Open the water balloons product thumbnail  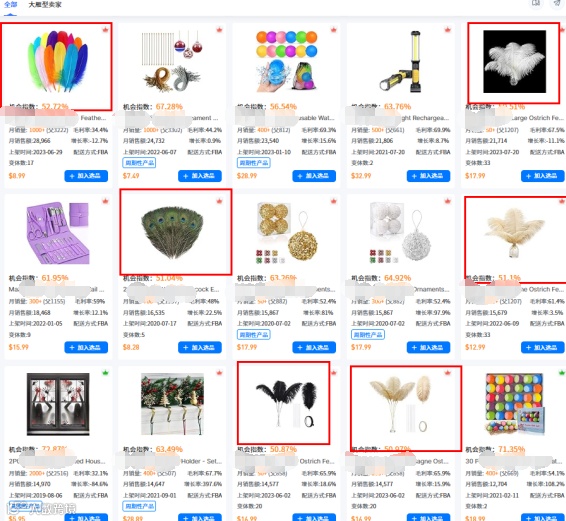(287, 61)
